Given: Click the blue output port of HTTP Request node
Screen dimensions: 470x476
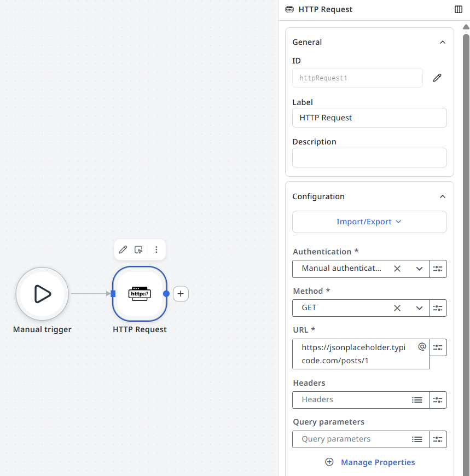Looking at the screenshot, I should click(166, 294).
